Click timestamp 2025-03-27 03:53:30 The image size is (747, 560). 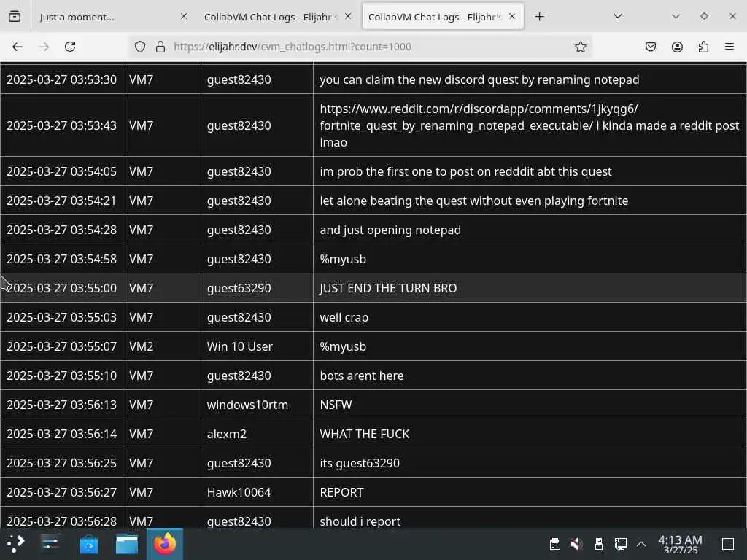(61, 79)
